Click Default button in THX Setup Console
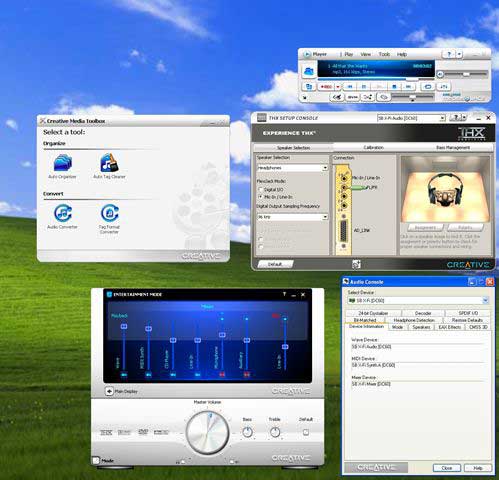Image resolution: width=499 pixels, height=480 pixels. [x=275, y=264]
